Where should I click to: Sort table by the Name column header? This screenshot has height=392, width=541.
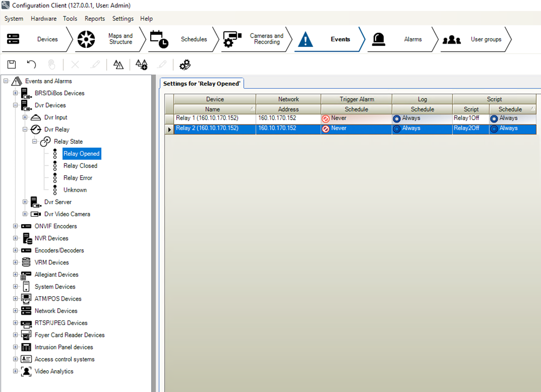[213, 109]
